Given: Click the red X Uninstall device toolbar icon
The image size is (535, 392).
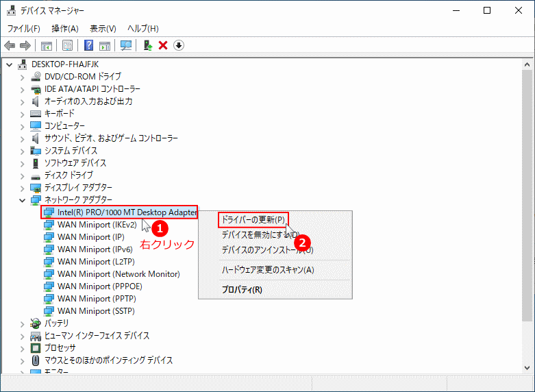Looking at the screenshot, I should pyautogui.click(x=163, y=45).
